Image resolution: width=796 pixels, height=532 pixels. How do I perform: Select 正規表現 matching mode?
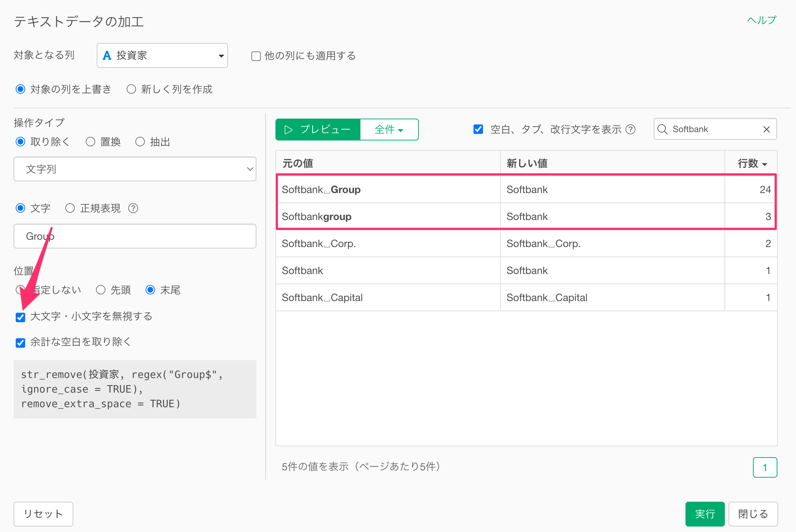70,208
